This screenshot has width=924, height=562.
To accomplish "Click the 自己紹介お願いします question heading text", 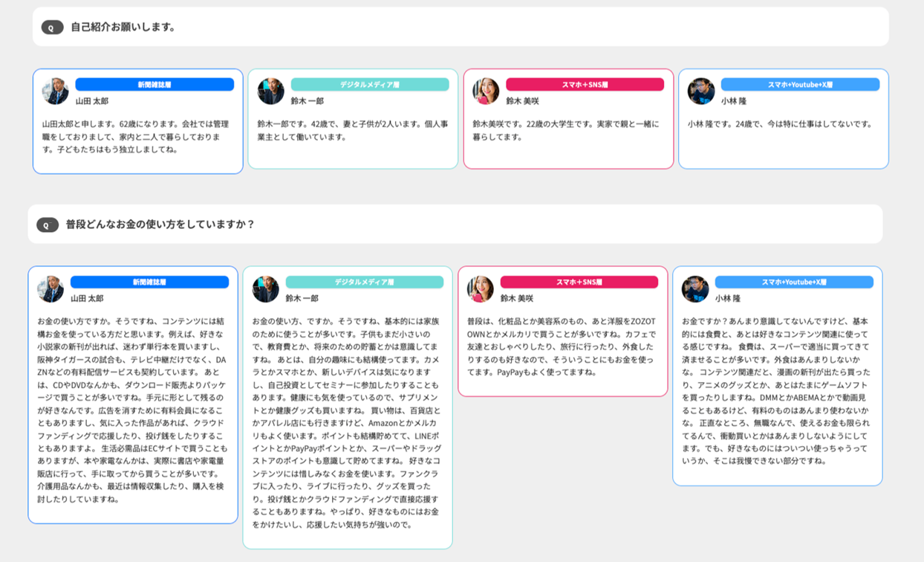I will [123, 27].
